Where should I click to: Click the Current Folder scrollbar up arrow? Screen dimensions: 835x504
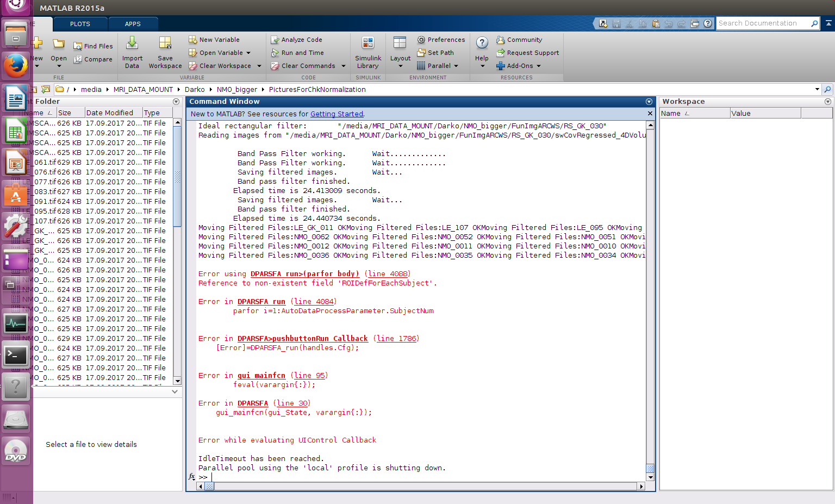click(x=177, y=123)
